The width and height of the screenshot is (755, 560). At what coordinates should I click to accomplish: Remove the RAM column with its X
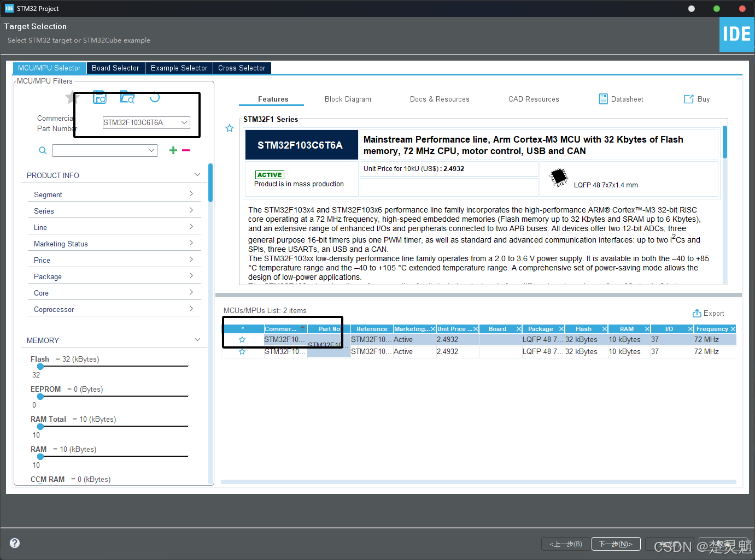[x=647, y=329]
